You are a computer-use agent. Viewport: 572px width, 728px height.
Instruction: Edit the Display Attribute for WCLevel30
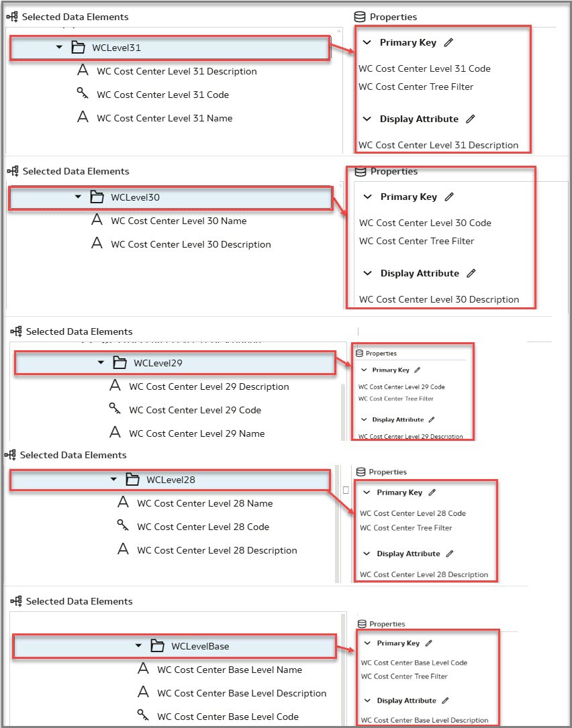pos(470,273)
